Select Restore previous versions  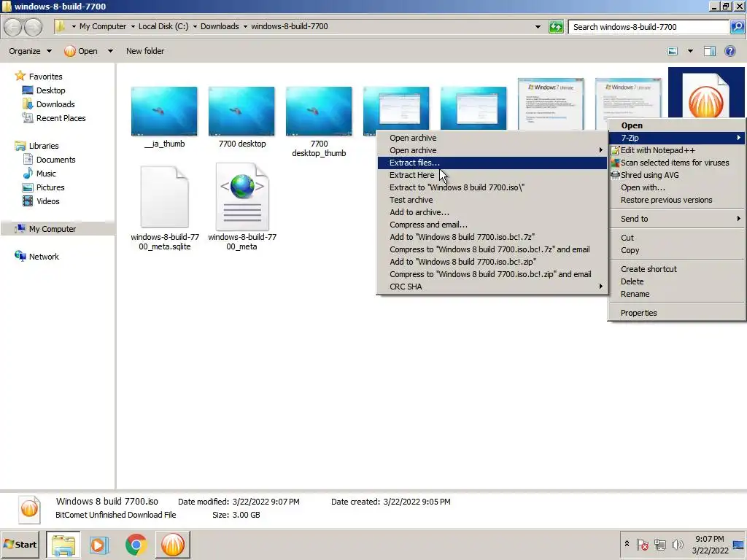(x=677, y=200)
